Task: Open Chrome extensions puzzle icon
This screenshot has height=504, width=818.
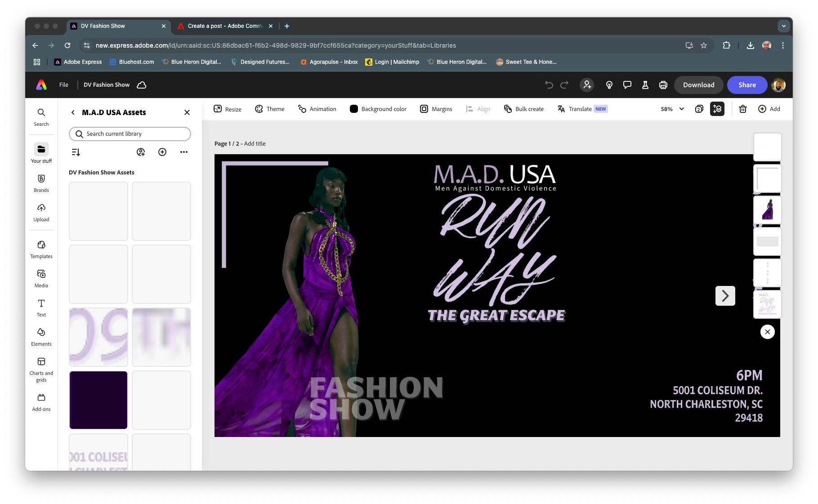Action: tap(726, 45)
